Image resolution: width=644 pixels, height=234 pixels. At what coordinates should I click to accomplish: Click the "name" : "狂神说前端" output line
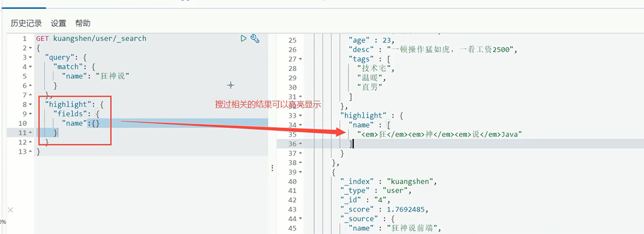click(x=395, y=228)
